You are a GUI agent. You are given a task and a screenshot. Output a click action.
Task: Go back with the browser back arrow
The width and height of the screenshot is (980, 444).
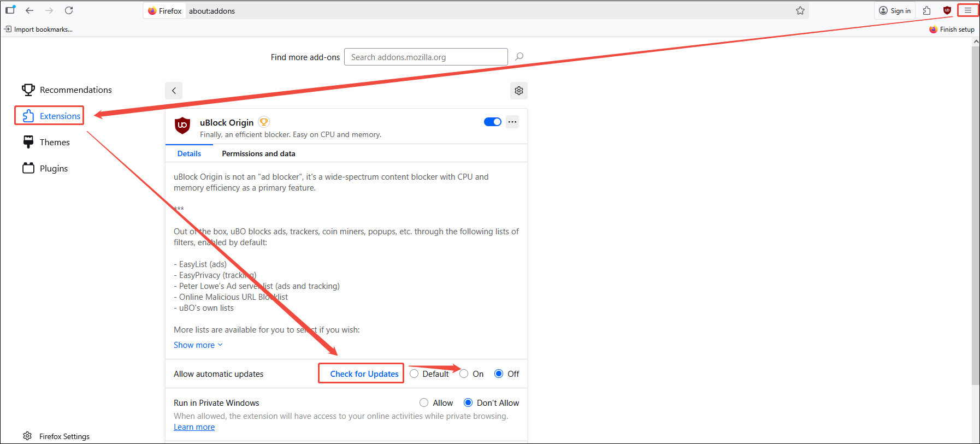29,10
